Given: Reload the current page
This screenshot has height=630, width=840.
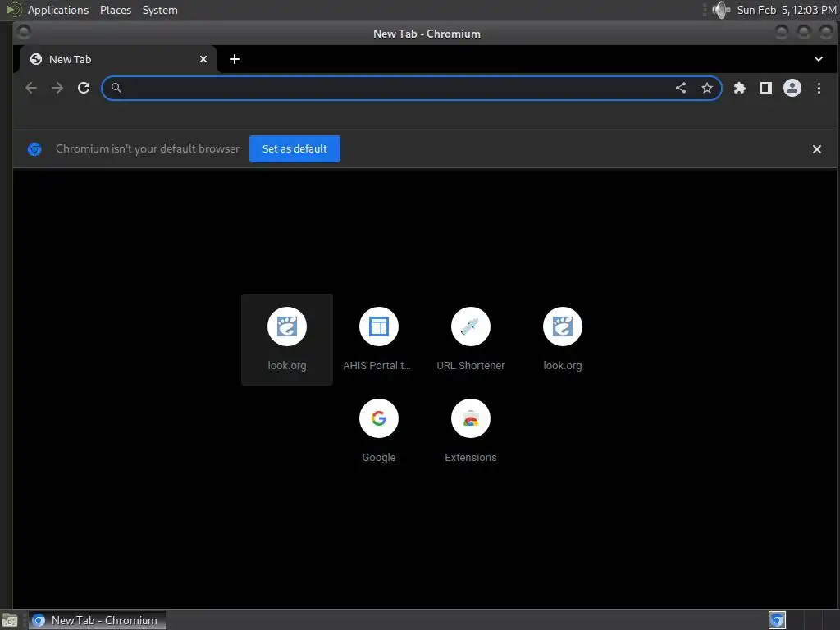Looking at the screenshot, I should [x=84, y=88].
